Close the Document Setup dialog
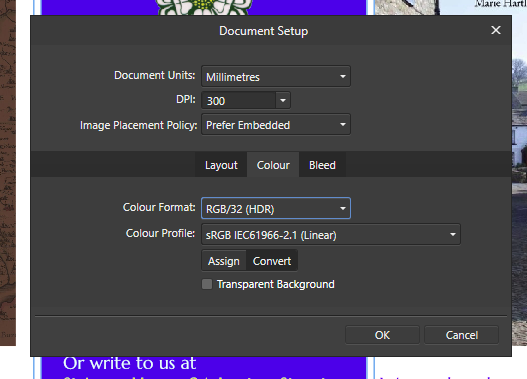This screenshot has width=527, height=379. tap(496, 30)
